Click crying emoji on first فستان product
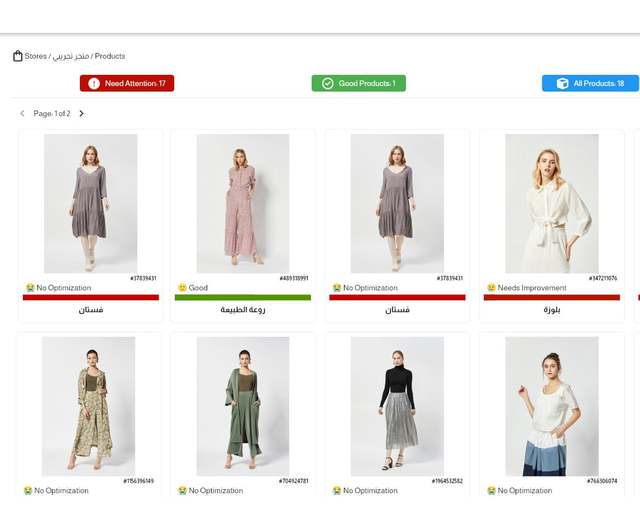 point(30,288)
